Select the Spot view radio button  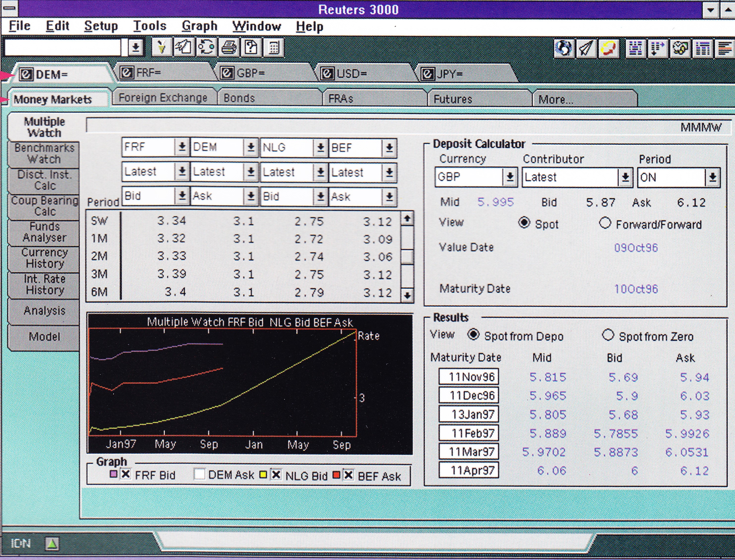tap(524, 223)
